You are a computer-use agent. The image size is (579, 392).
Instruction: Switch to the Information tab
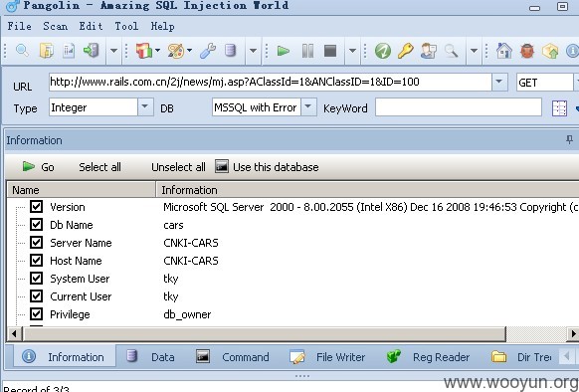click(64, 356)
